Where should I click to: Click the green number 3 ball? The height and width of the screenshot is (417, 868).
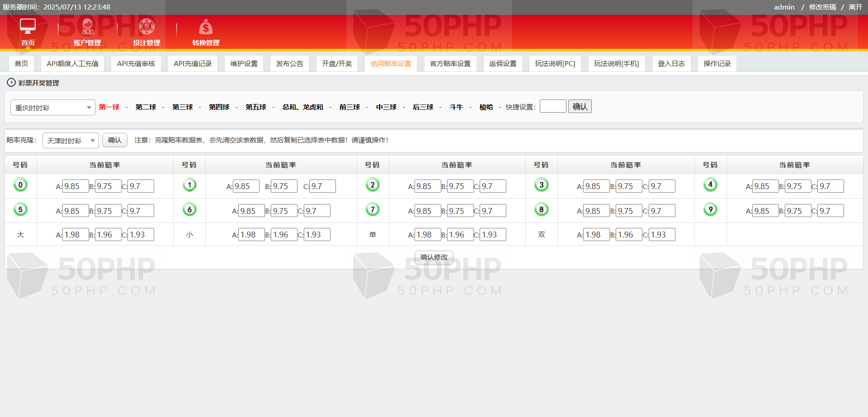[541, 185]
